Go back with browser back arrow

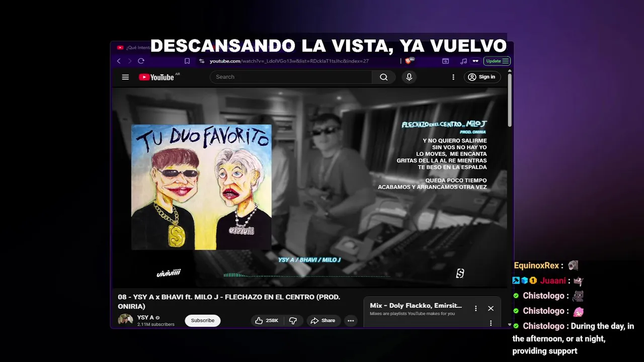pos(119,61)
